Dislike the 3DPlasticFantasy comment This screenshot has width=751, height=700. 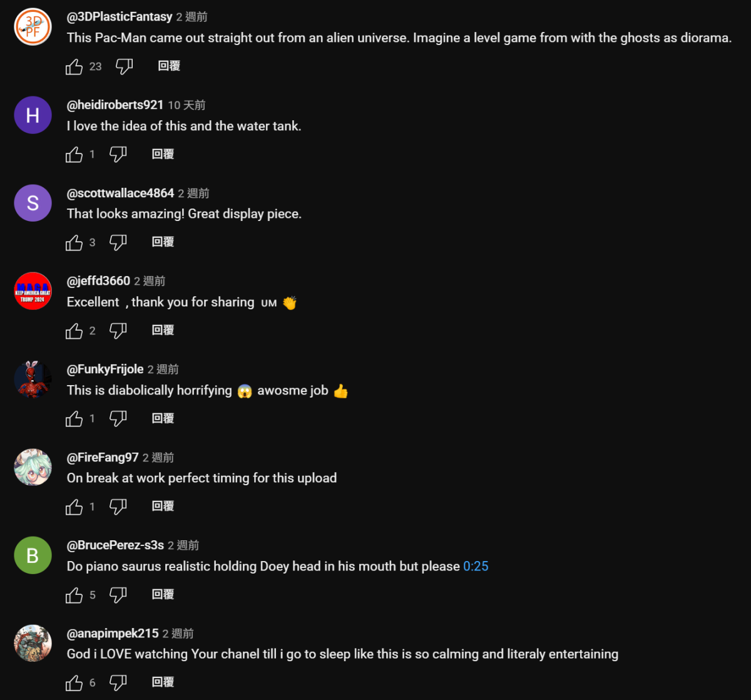pos(125,66)
